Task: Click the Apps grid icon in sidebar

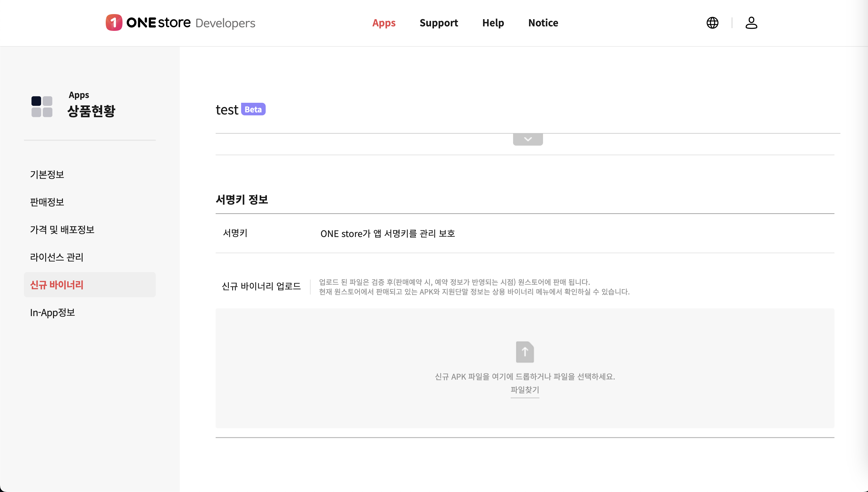Action: click(42, 106)
